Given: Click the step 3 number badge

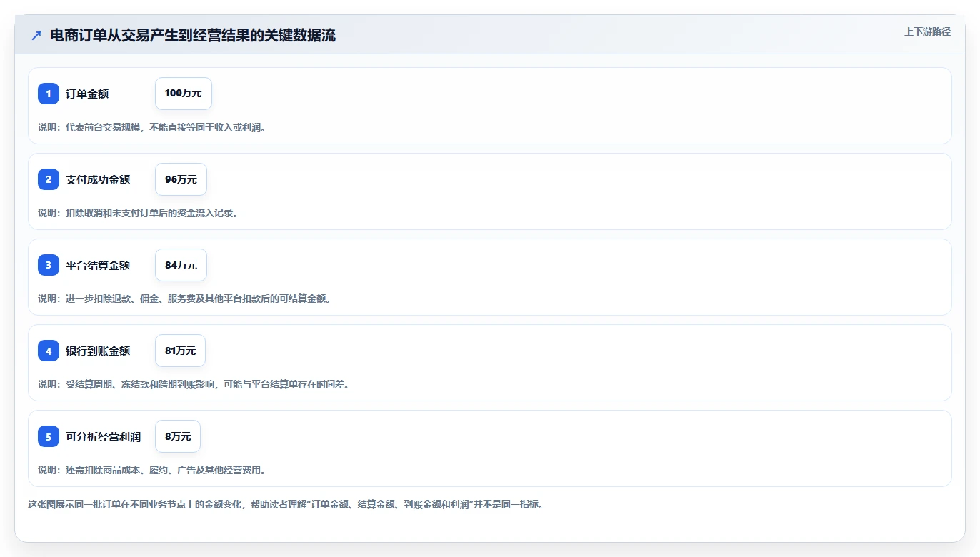Looking at the screenshot, I should click(x=49, y=265).
